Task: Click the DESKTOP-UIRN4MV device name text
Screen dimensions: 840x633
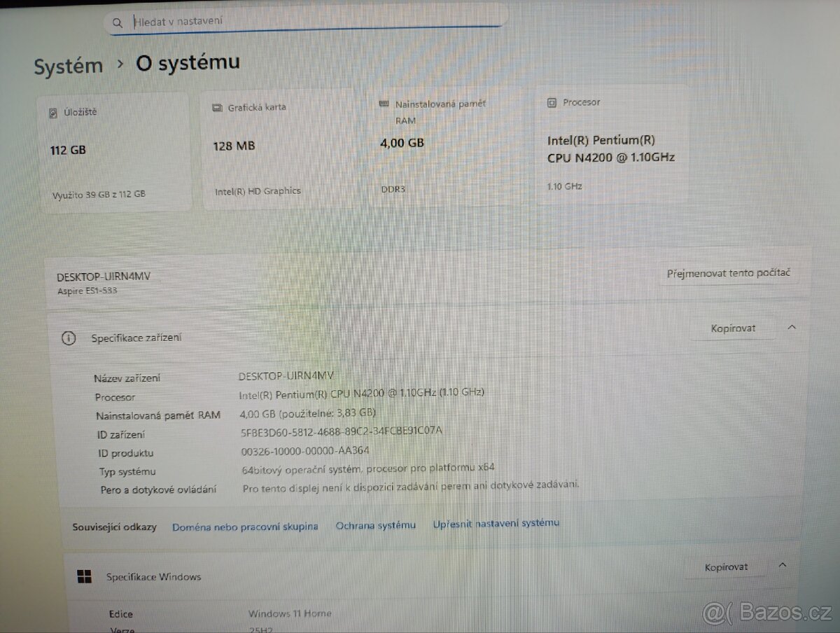Action: [x=103, y=276]
